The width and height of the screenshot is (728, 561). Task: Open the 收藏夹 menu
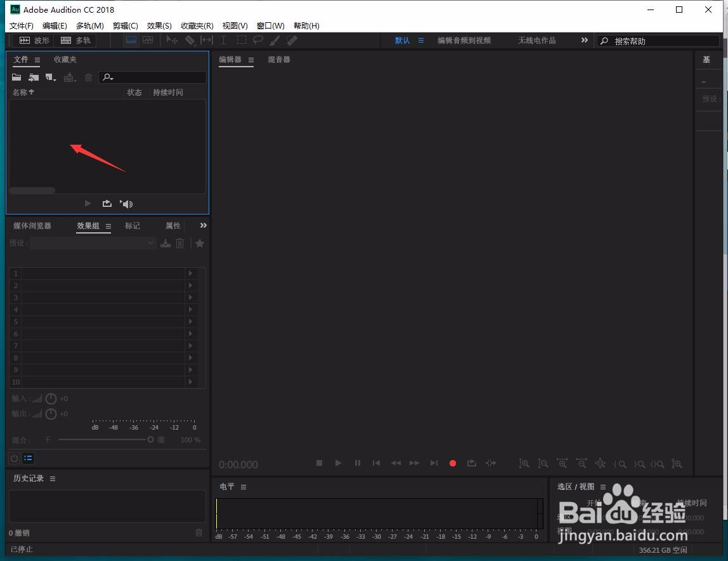(x=197, y=25)
